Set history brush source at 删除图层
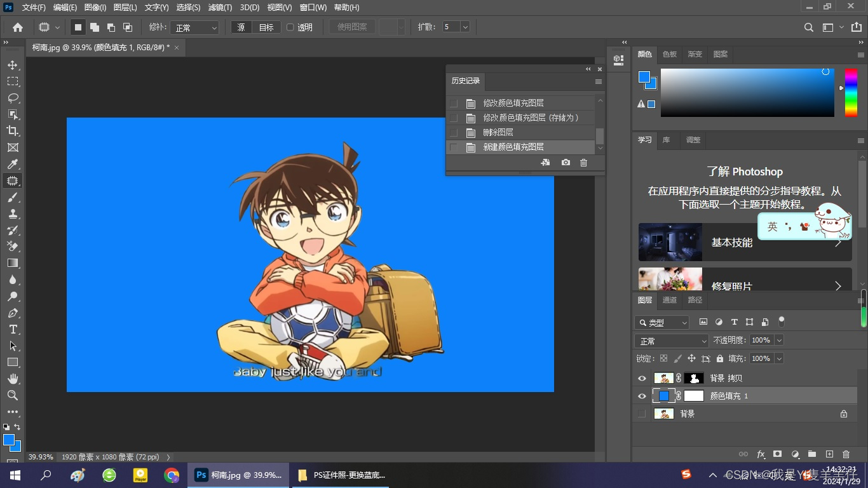This screenshot has width=868, height=488. click(x=454, y=132)
